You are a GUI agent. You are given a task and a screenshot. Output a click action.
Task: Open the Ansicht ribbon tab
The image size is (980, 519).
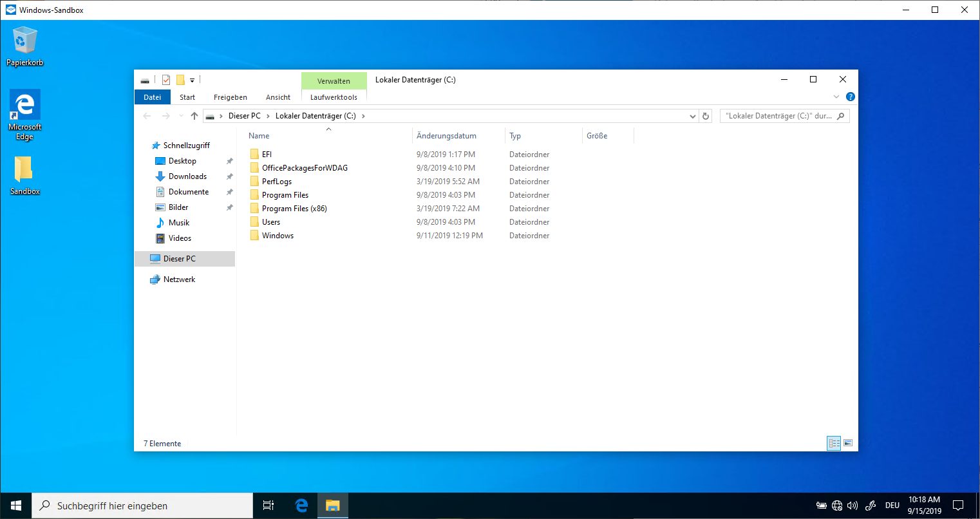pyautogui.click(x=278, y=97)
